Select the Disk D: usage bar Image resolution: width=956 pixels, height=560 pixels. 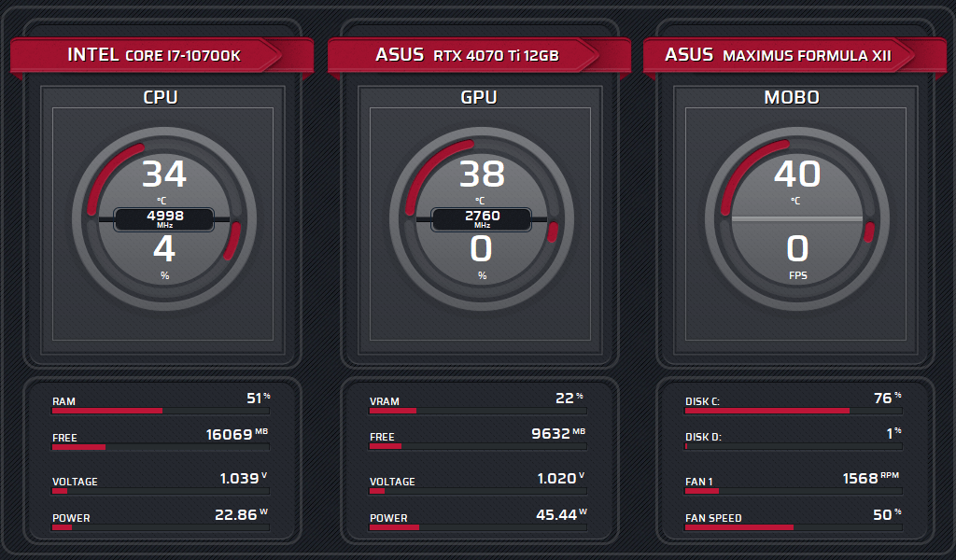click(x=794, y=446)
